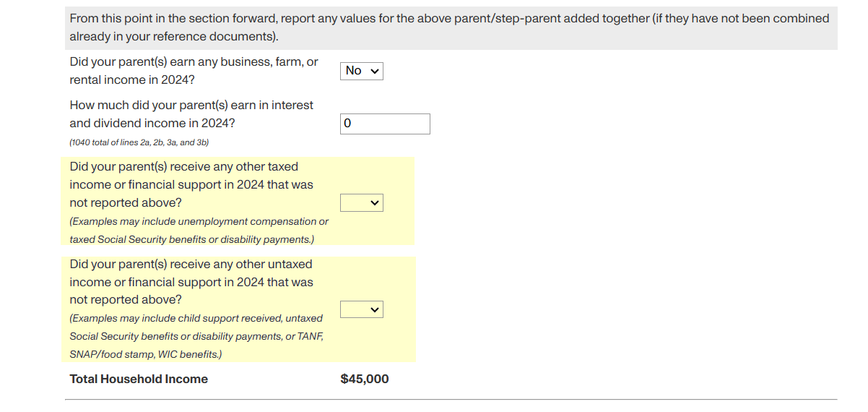Click the interest and dividend income question label
868x412 pixels.
tap(191, 106)
